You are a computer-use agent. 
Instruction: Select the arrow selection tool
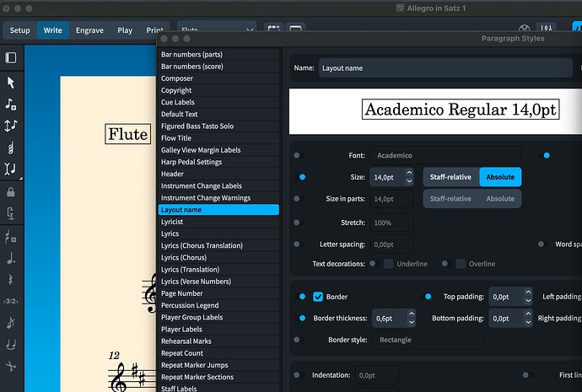(11, 83)
